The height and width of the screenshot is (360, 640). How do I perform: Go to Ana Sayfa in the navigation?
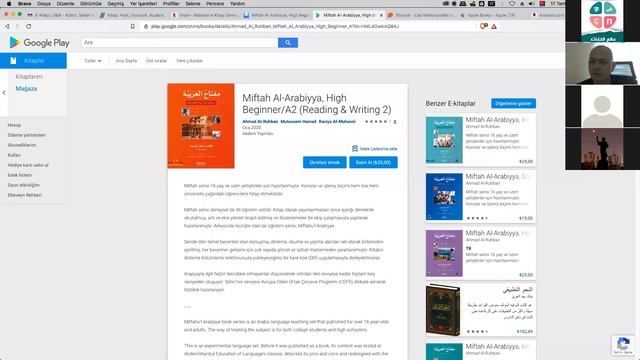[126, 61]
